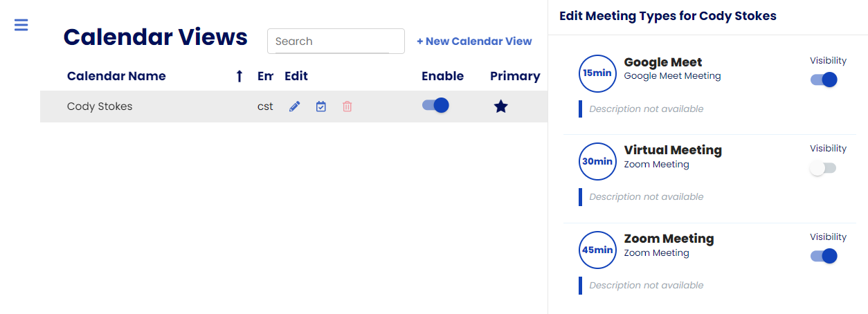
Task: Enable Virtual Meeting visibility toggle
Action: pyautogui.click(x=824, y=168)
